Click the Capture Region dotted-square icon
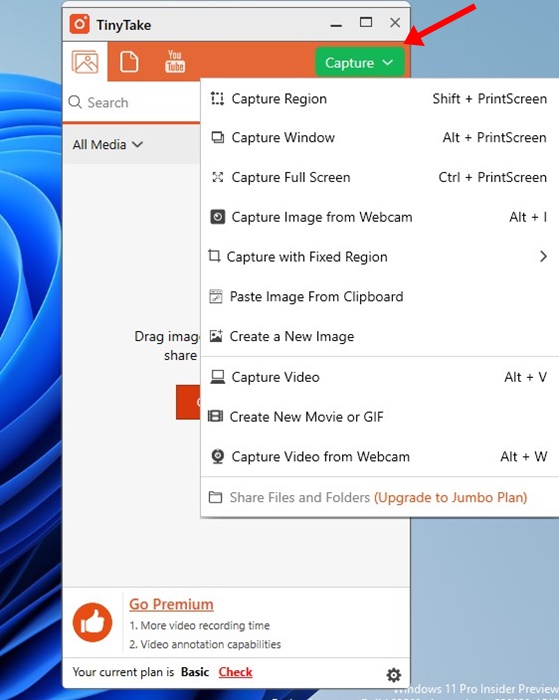 (x=217, y=98)
